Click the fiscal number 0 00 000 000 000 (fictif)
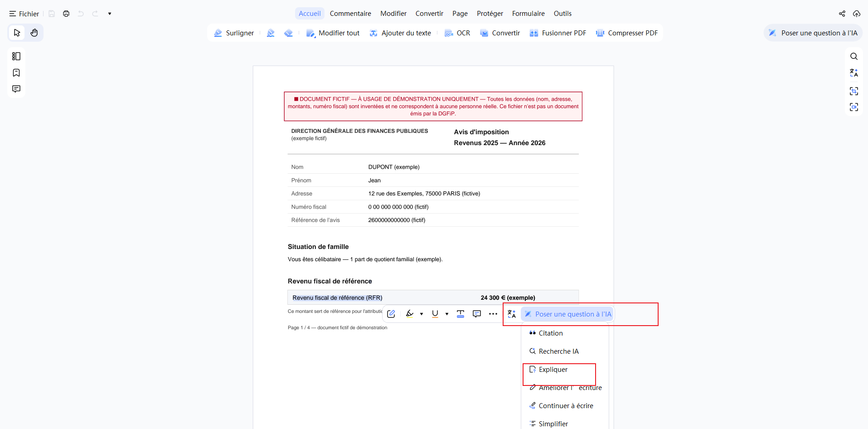The width and height of the screenshot is (868, 429). [398, 207]
